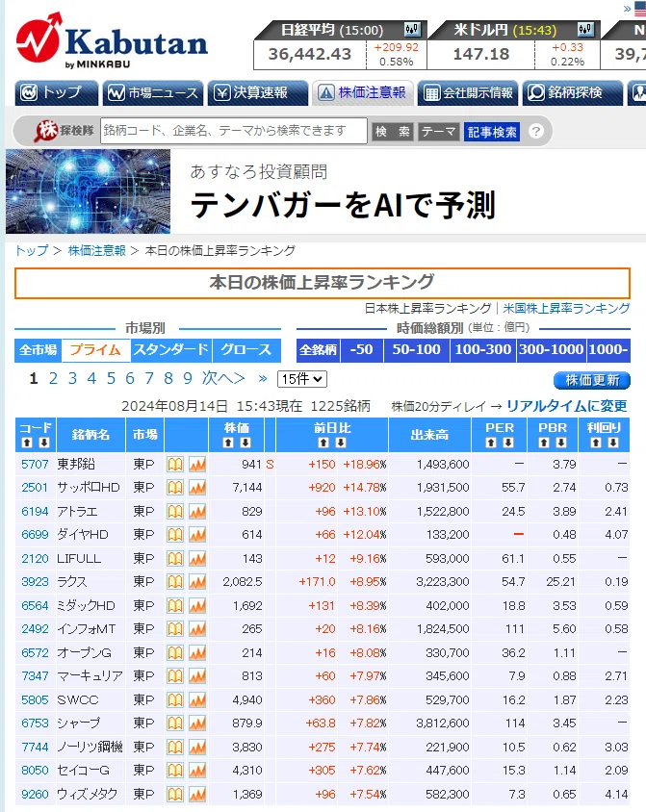Select the スタンダード market filter
This screenshot has height=812, width=646.
click(171, 350)
